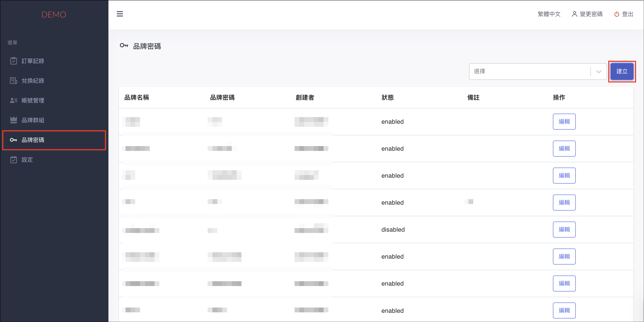Click the key icon in page heading
The width and height of the screenshot is (644, 322).
click(124, 45)
